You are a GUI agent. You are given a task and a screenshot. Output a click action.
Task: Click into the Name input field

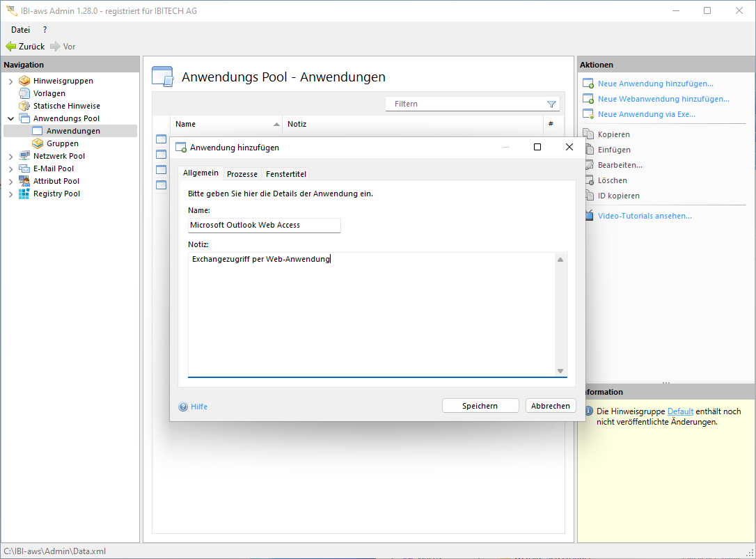pos(264,226)
